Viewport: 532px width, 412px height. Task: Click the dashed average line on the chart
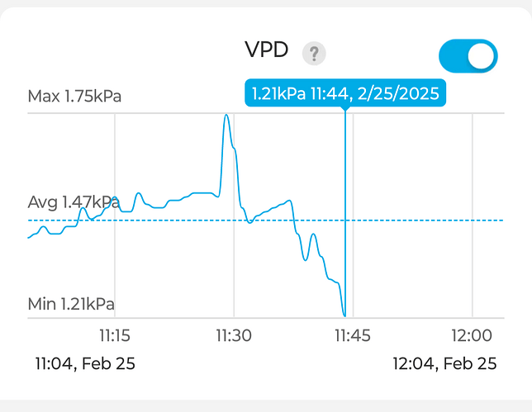(x=413, y=220)
